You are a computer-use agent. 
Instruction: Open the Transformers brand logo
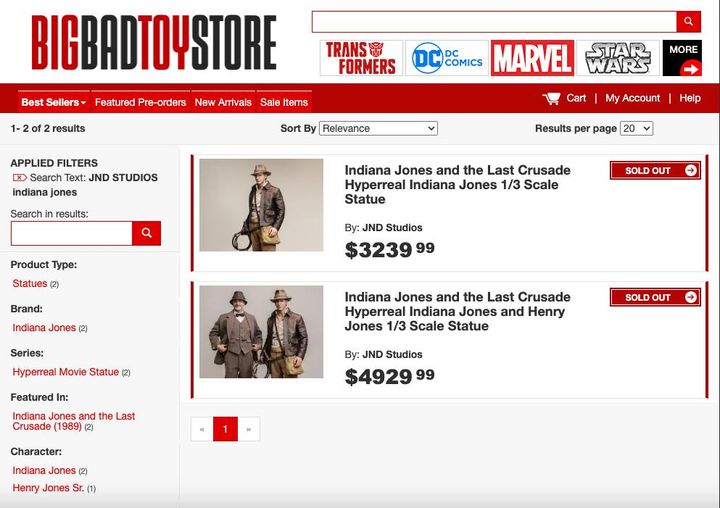pos(361,58)
